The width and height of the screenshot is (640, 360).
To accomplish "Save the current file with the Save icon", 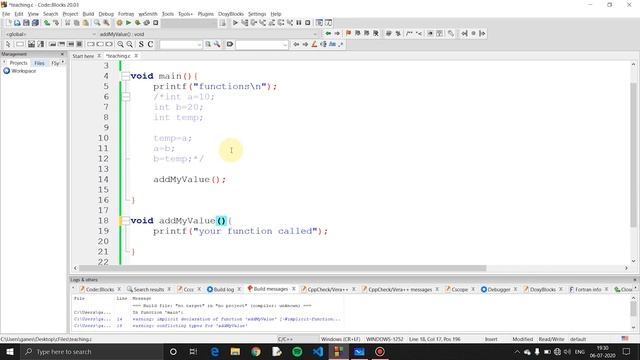I will click(26, 23).
